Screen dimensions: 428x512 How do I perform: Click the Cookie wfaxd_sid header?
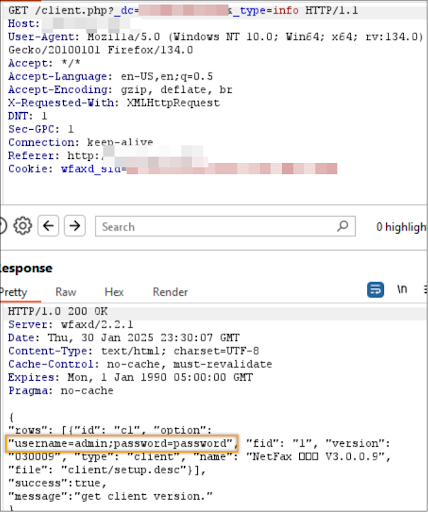[x=172, y=169]
